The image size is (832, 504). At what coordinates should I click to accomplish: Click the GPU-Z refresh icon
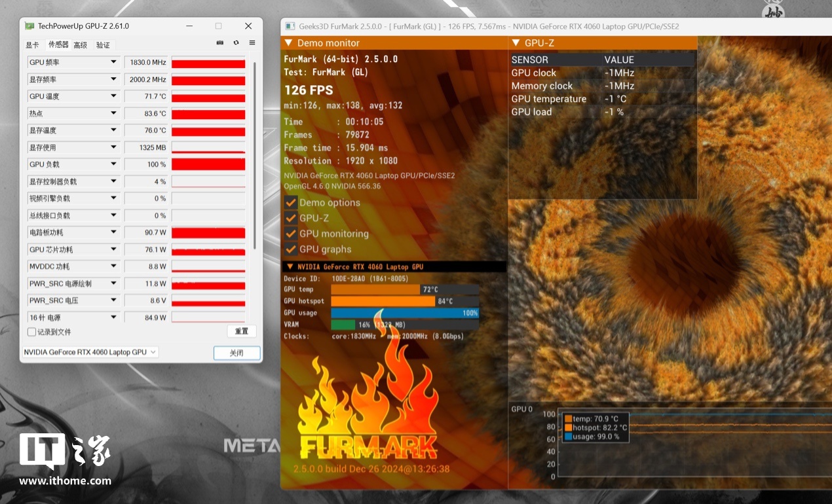[x=236, y=43]
